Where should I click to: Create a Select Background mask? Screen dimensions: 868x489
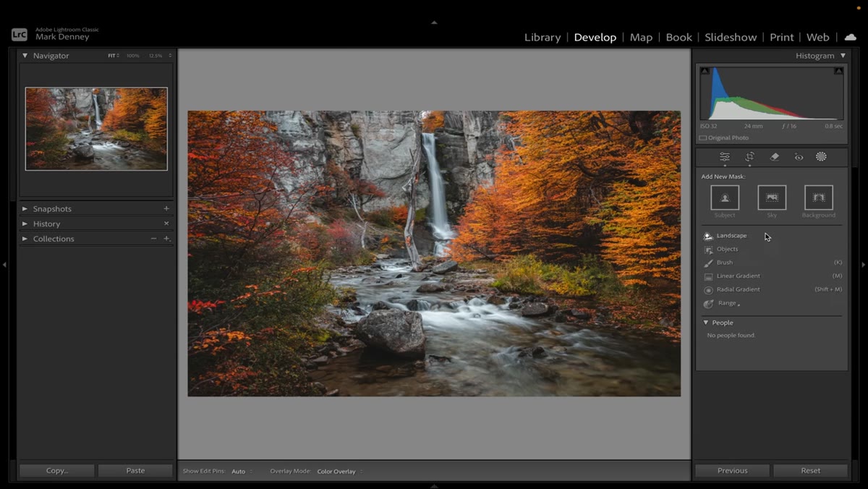tap(819, 197)
